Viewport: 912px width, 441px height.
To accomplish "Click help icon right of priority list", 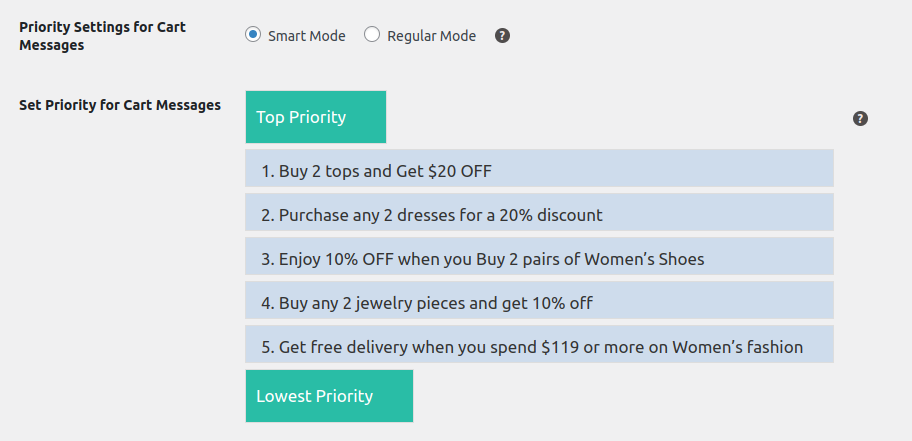I will pos(860,119).
